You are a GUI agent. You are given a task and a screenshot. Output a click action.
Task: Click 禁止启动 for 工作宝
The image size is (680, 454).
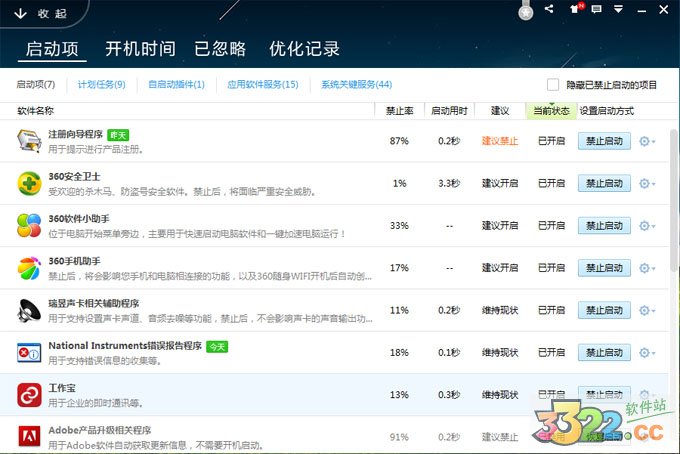604,394
